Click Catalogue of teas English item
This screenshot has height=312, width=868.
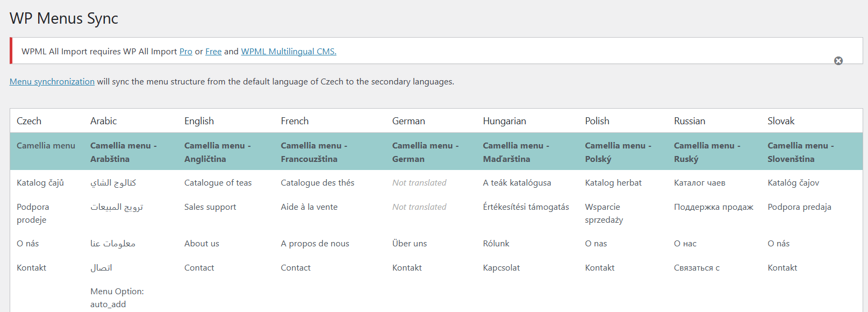click(x=218, y=183)
